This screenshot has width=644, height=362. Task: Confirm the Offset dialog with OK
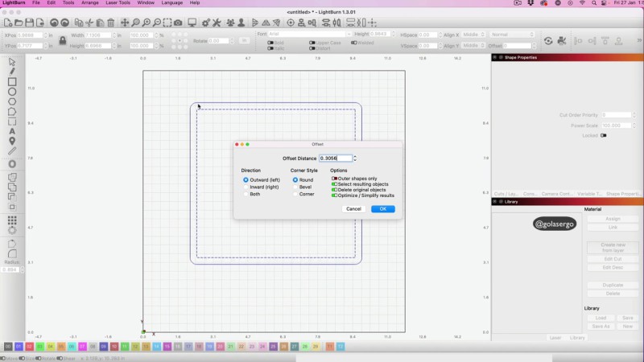tap(382, 209)
